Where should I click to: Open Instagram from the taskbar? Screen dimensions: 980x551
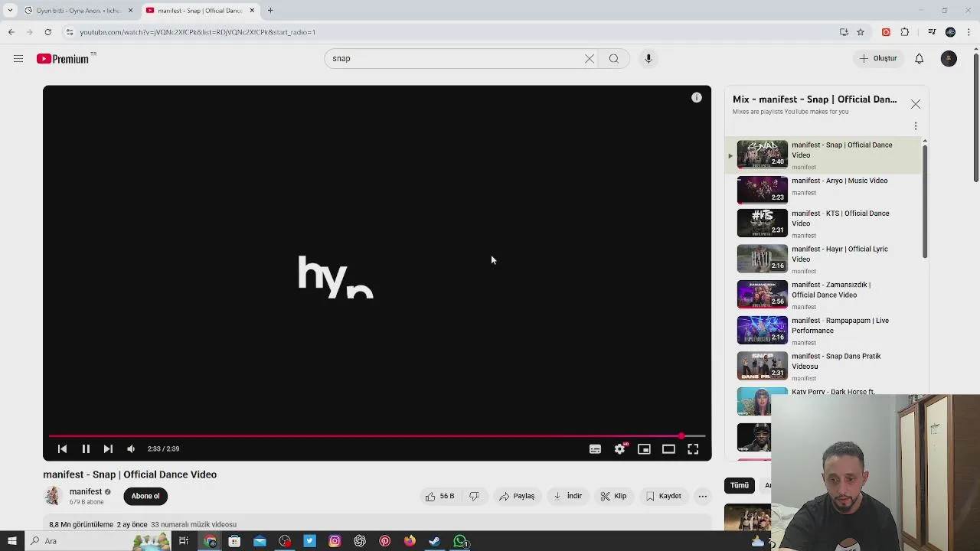pos(335,541)
